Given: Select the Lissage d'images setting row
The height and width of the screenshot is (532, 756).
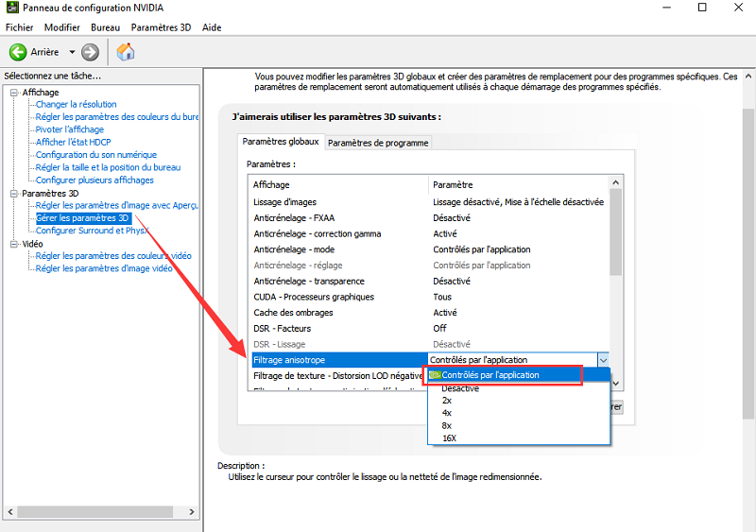Looking at the screenshot, I should (x=430, y=202).
